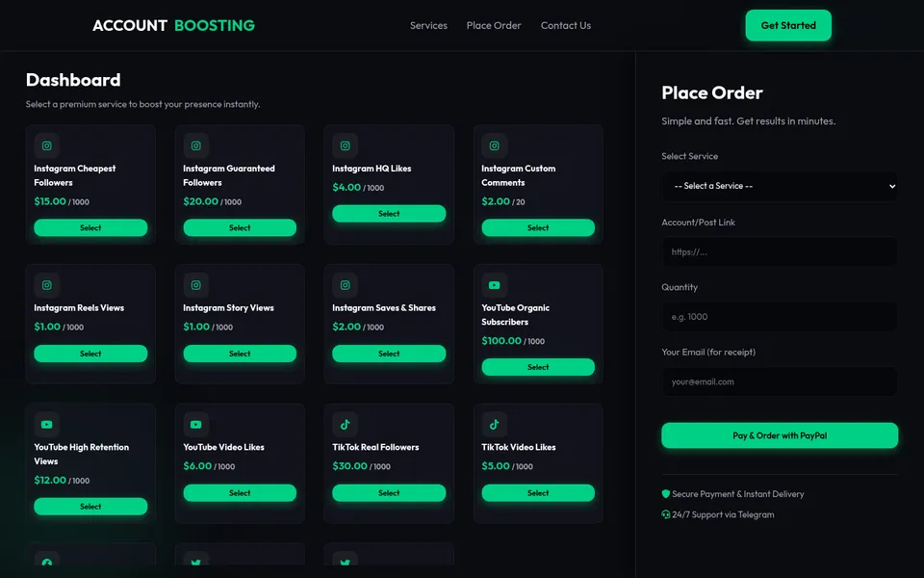The height and width of the screenshot is (578, 924).
Task: Focus the Quantity input field
Action: [780, 317]
